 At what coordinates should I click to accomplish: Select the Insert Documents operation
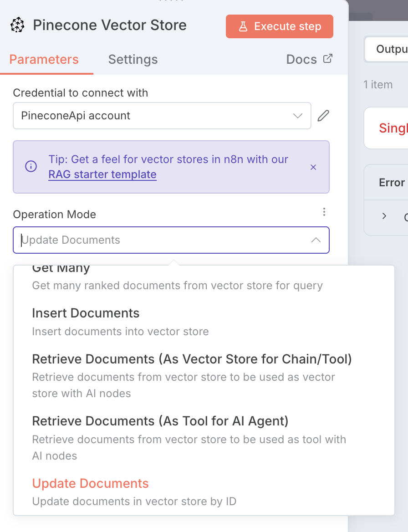tap(204, 321)
